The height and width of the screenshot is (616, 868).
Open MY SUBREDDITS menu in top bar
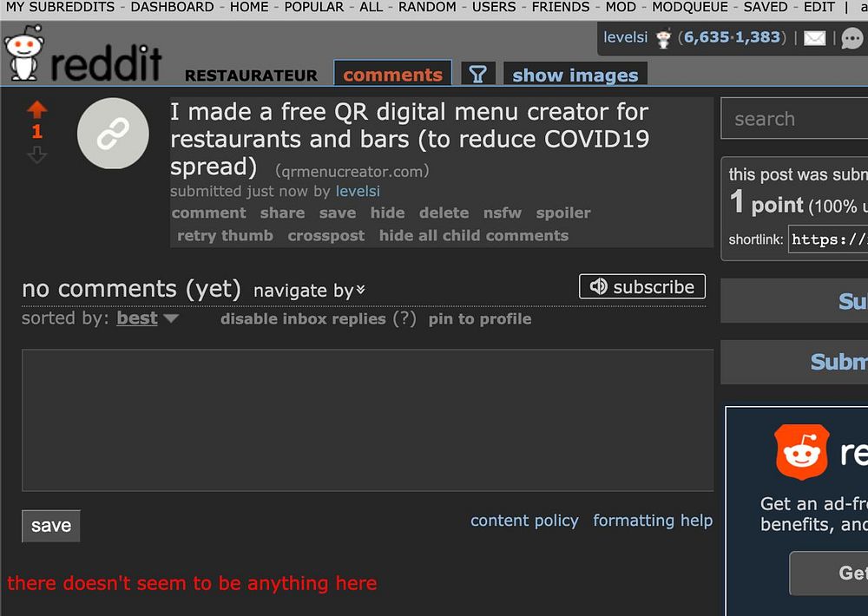coord(60,7)
